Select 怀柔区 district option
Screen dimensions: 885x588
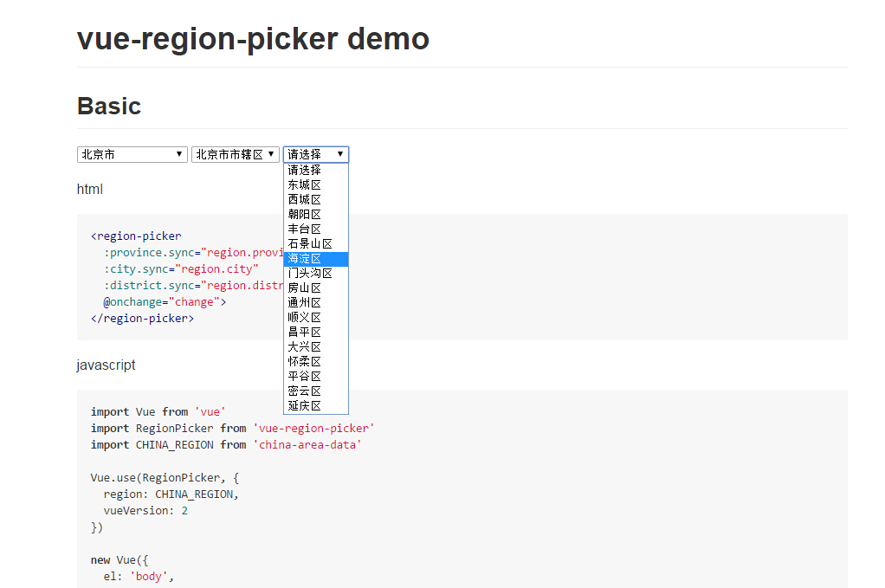click(315, 361)
